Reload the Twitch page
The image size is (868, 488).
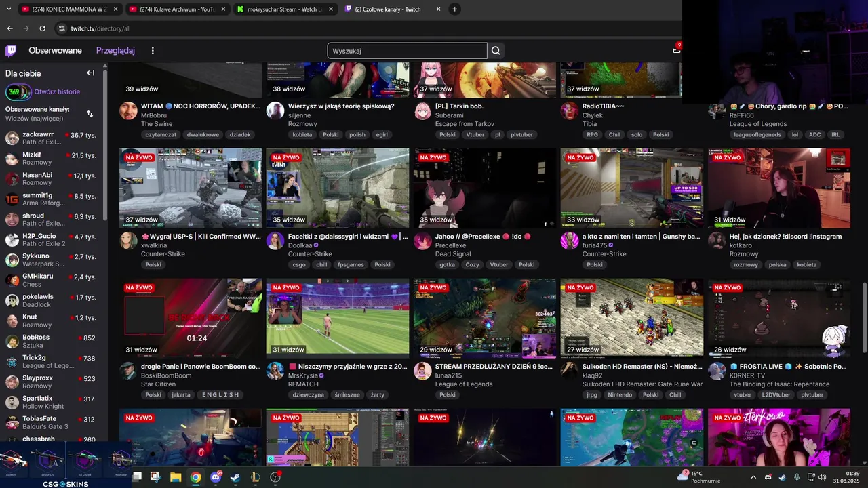click(42, 28)
